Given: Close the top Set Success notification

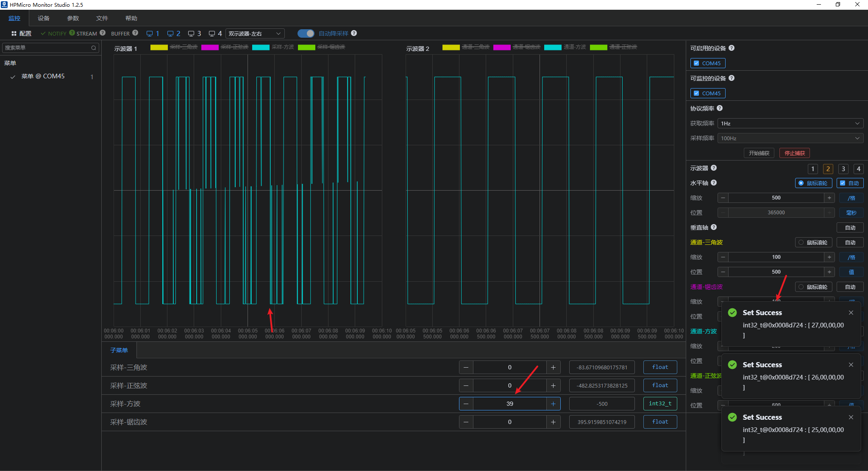Looking at the screenshot, I should click(x=851, y=313).
